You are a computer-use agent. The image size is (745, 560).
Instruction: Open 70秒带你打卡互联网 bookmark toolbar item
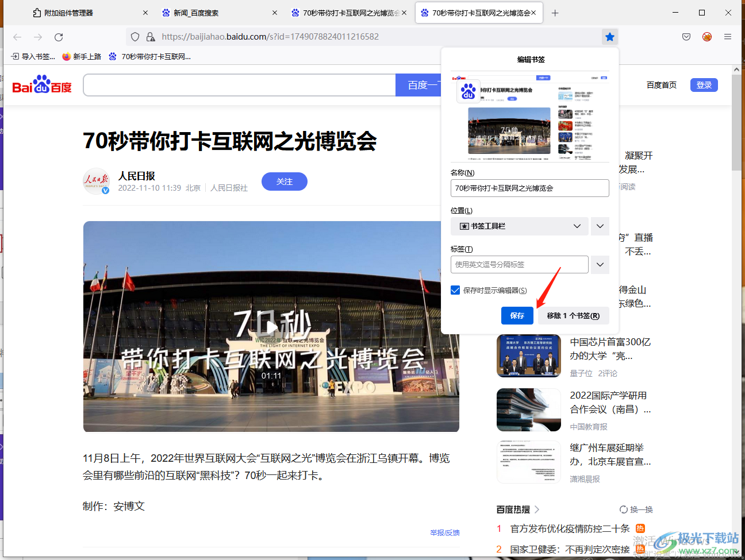pyautogui.click(x=150, y=56)
